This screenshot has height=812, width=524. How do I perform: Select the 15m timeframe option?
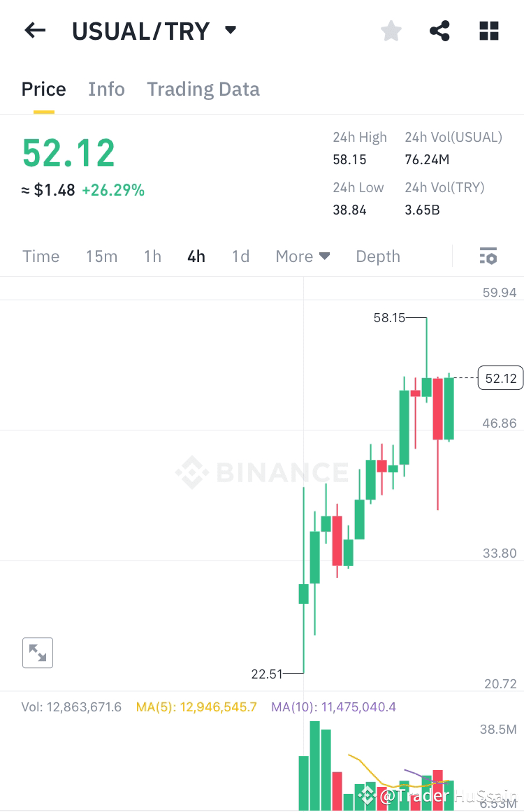(101, 256)
